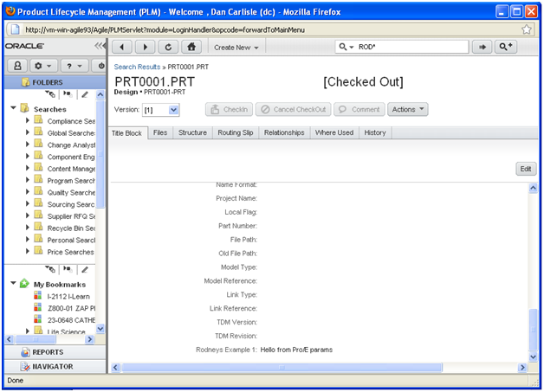Go to the Home page icon
544x392 pixels.
point(191,47)
